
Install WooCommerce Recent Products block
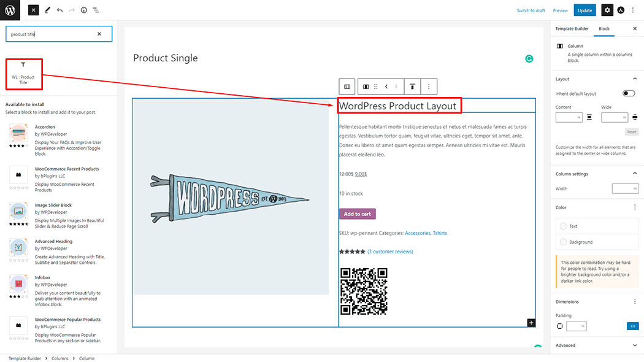[58, 179]
